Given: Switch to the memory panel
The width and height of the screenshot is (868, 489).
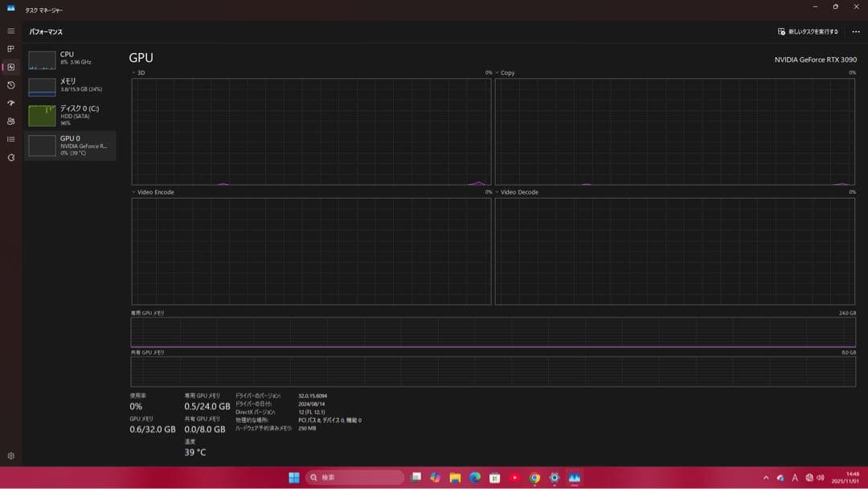Looking at the screenshot, I should point(68,86).
